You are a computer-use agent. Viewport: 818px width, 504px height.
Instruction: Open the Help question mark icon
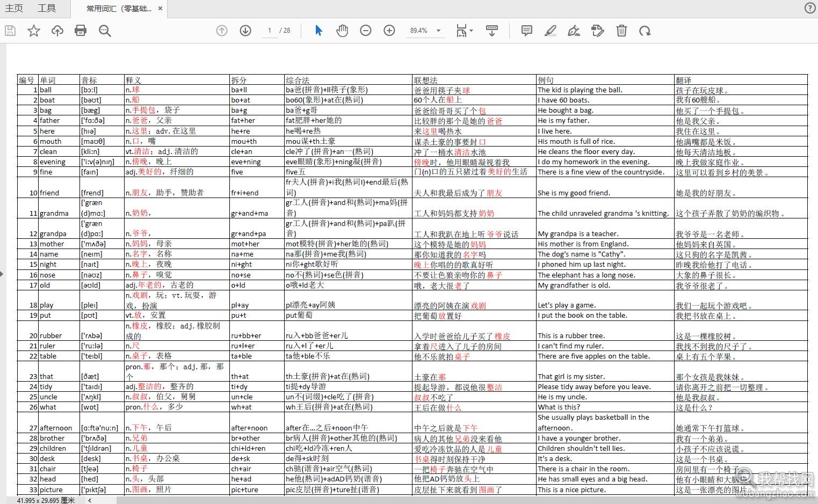pyautogui.click(x=810, y=8)
